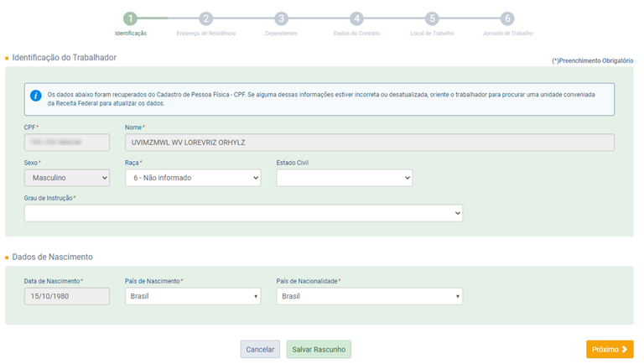The width and height of the screenshot is (644, 364).
Task: Click the Nome text field
Action: point(369,143)
